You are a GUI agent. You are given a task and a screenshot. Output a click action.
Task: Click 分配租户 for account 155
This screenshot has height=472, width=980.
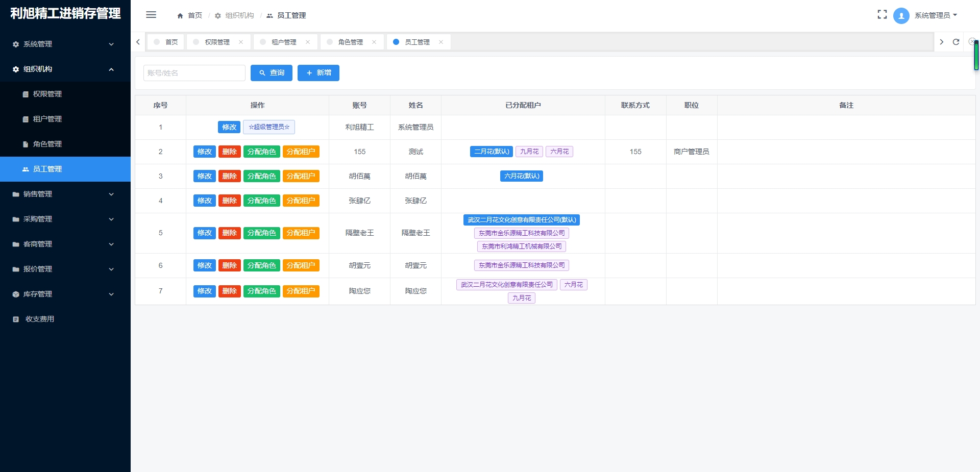[x=301, y=152]
